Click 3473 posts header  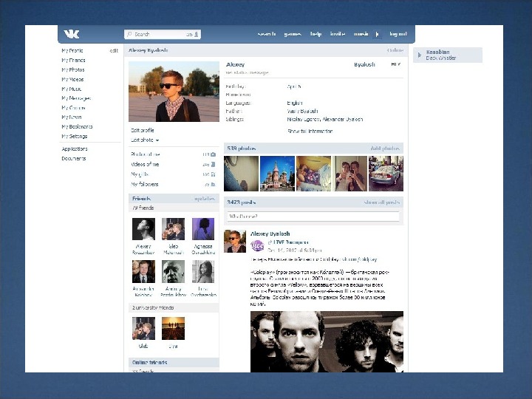coord(241,202)
